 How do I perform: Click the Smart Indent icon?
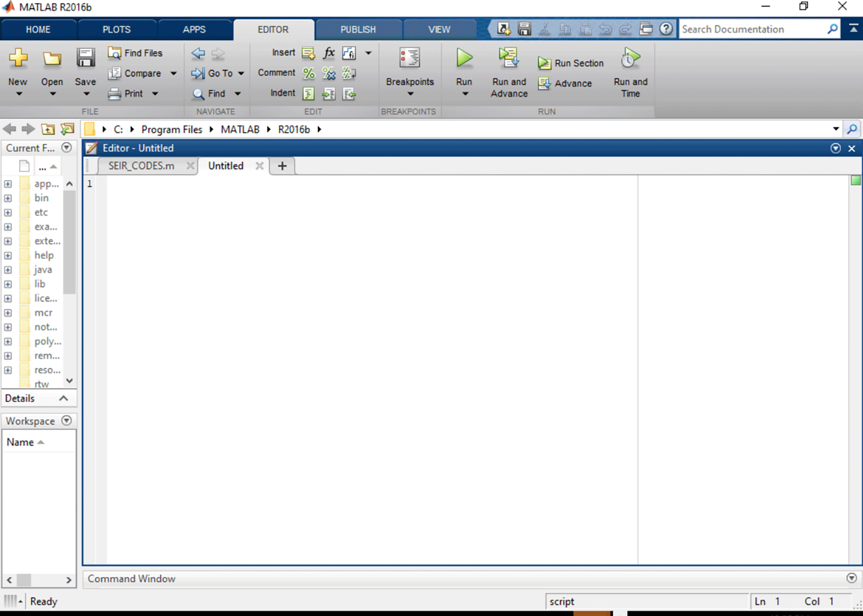308,94
